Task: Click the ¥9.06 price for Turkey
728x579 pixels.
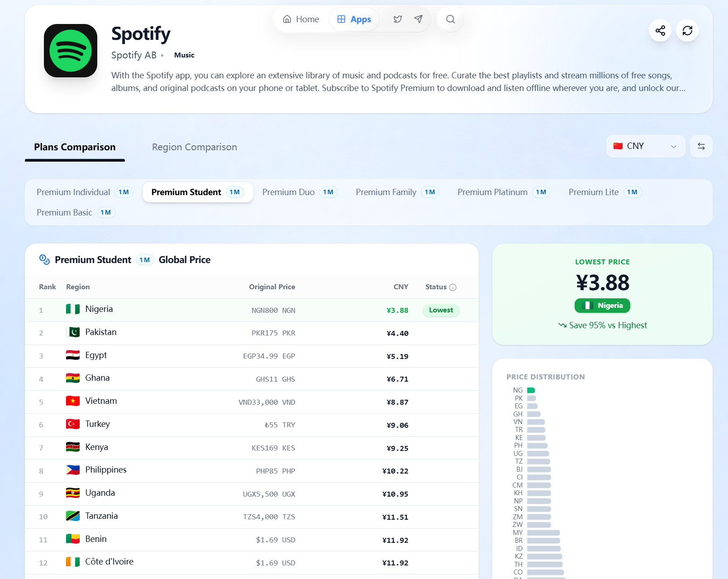Action: coord(397,426)
